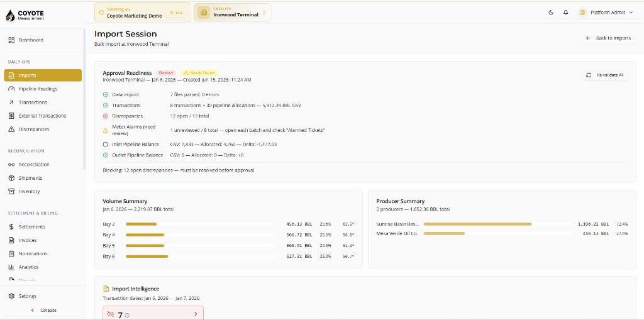Click the Blocked status badge
Viewport: 644px width, 320px height.
click(x=166, y=73)
